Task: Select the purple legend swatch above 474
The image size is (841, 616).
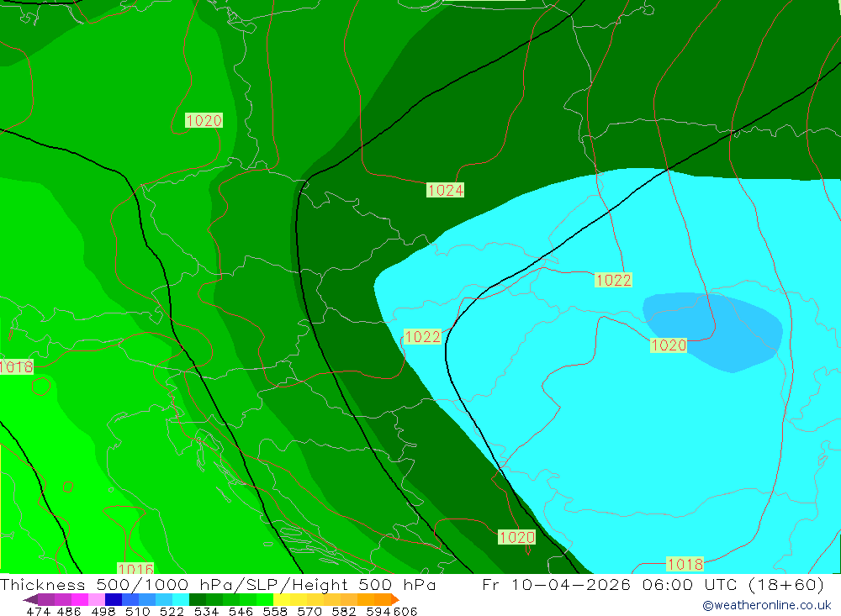Action: (x=45, y=599)
